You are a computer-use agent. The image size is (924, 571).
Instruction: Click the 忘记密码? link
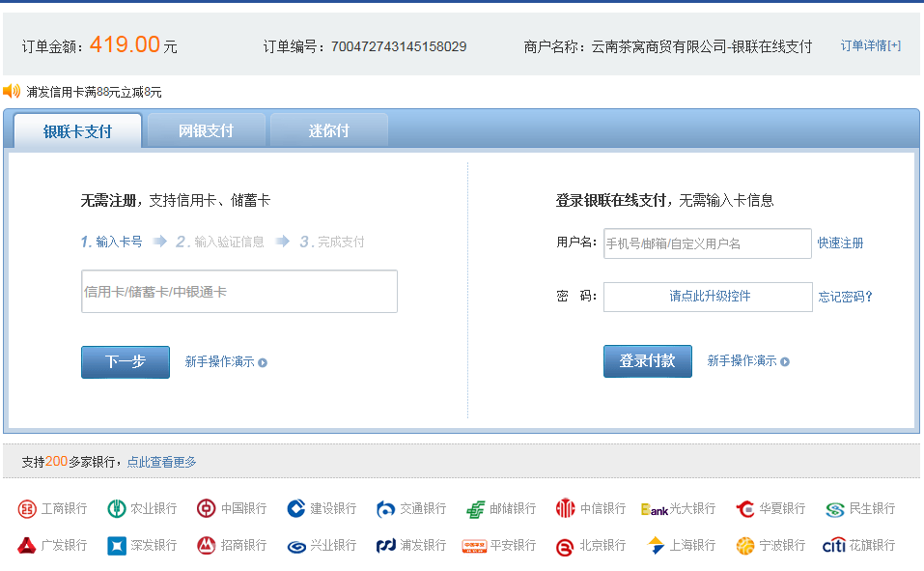(x=845, y=297)
